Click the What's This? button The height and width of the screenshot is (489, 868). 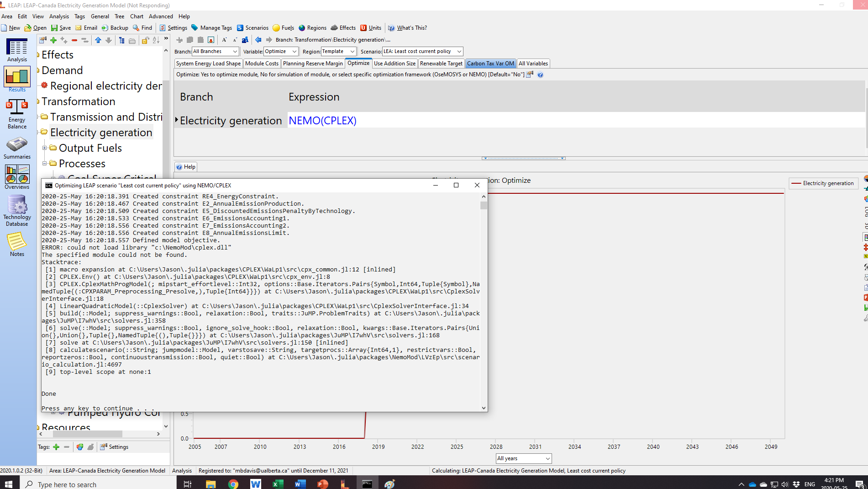pyautogui.click(x=407, y=28)
